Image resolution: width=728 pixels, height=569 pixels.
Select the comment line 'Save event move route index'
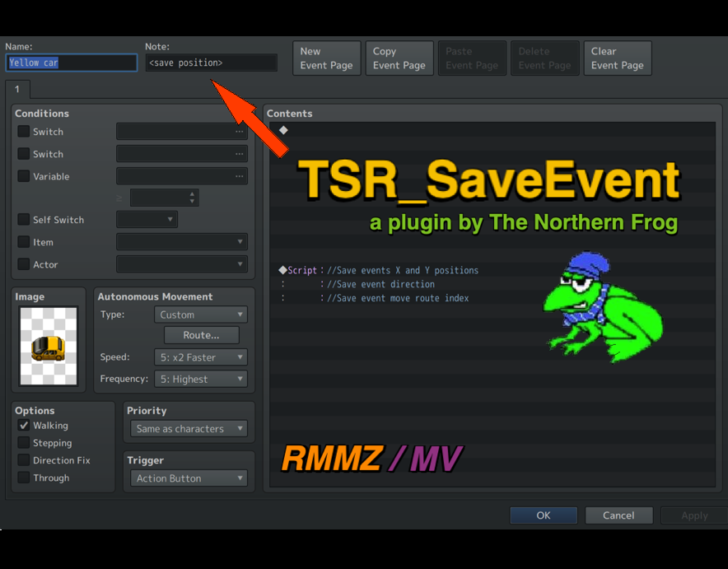pos(398,298)
